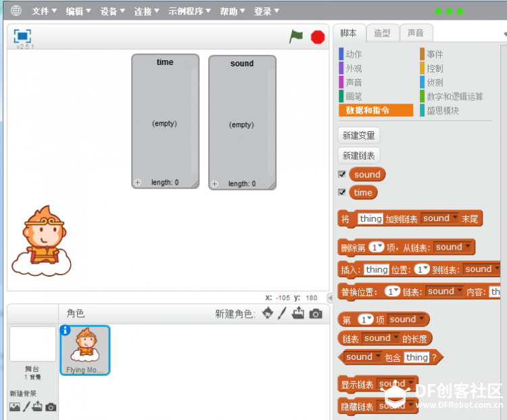The image size is (507, 420).
Task: Open list dropdown in 加到链表 block
Action: [x=440, y=218]
